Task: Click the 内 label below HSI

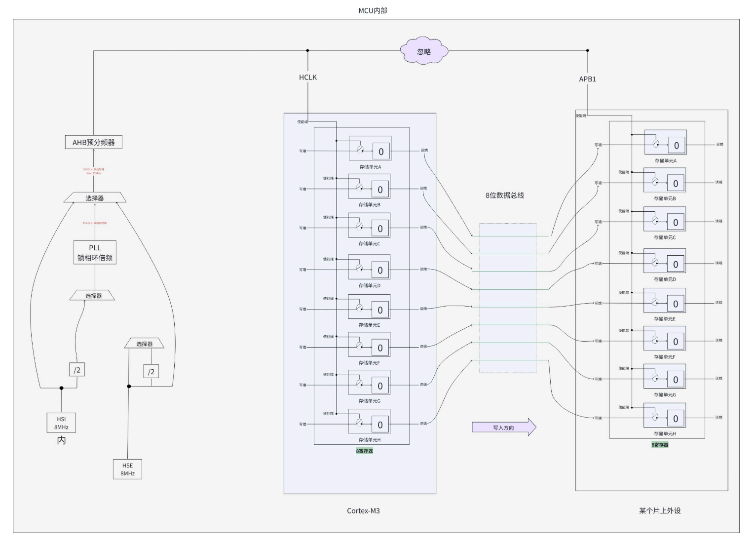Action: click(x=61, y=440)
